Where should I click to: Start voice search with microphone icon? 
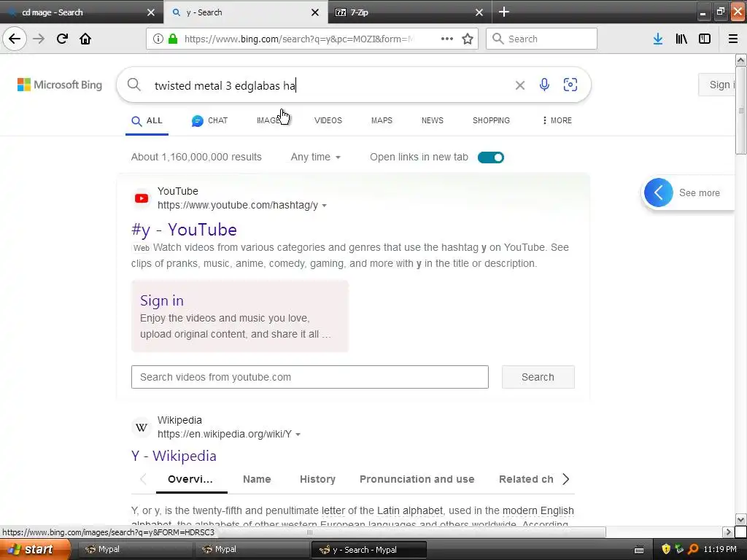[x=544, y=85]
